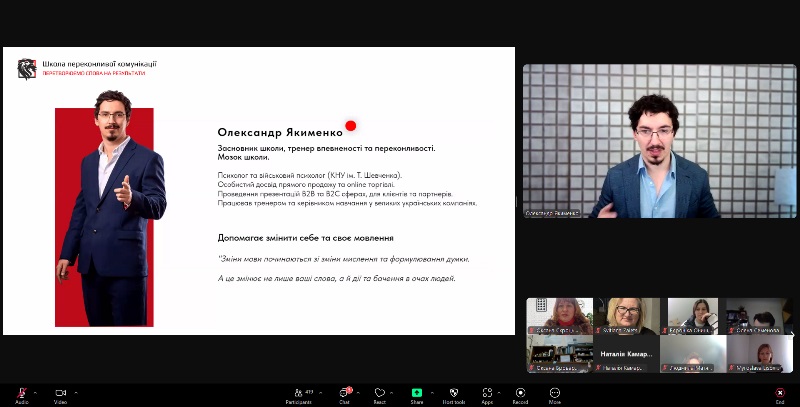800x407 pixels.
Task: Open the Chat panel with unread badge
Action: (345, 395)
